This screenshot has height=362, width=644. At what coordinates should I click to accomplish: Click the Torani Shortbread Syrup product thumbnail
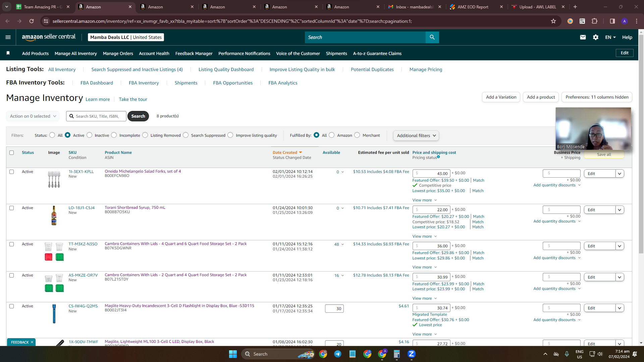tap(54, 216)
